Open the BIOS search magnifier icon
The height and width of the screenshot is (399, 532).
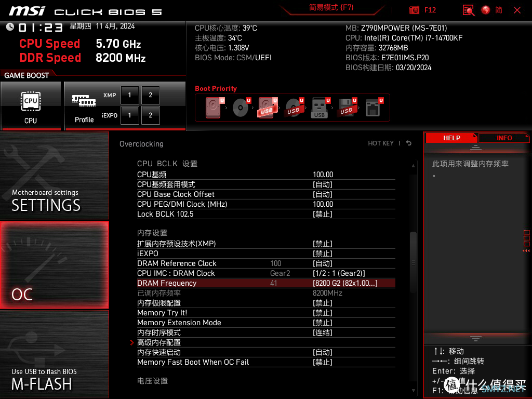[469, 10]
